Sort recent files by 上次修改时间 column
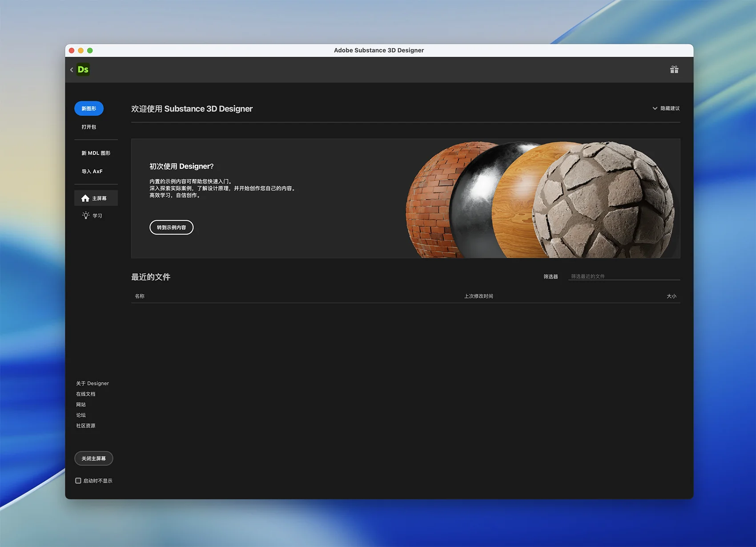 click(x=479, y=296)
